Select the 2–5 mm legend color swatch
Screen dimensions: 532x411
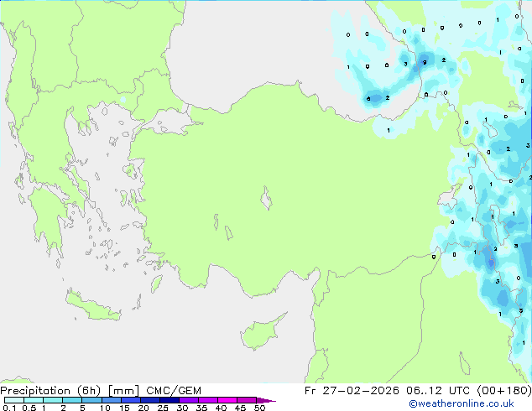72,400
